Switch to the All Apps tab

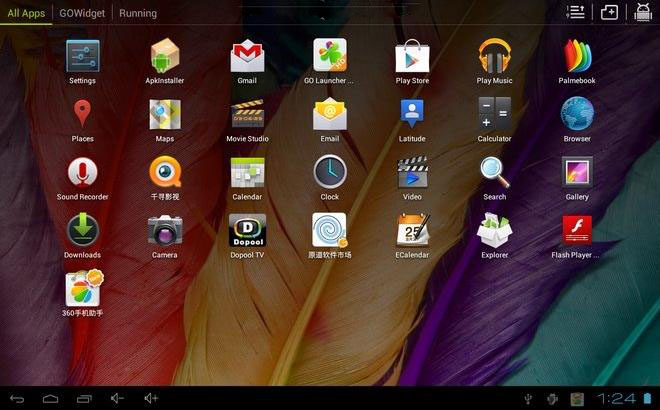(x=26, y=13)
